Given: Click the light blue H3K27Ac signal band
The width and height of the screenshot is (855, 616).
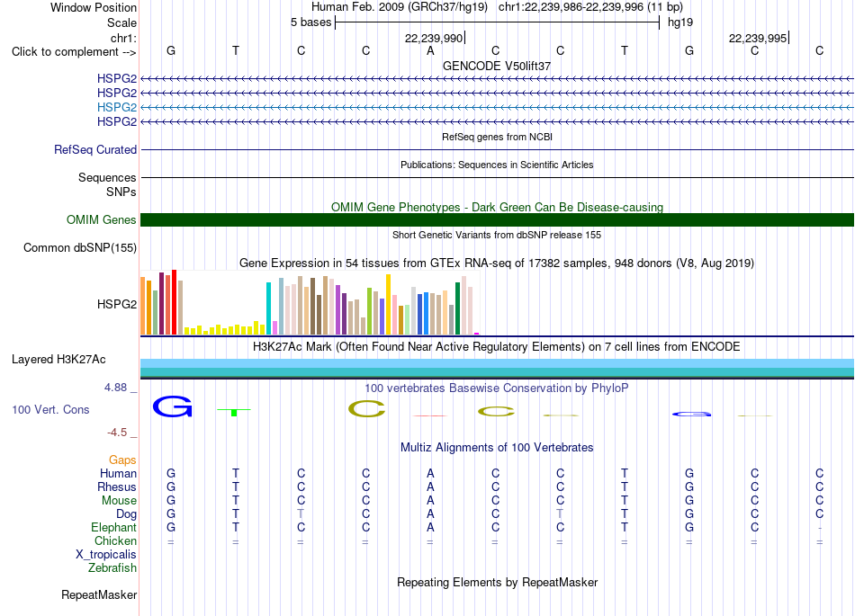Looking at the screenshot, I should click(497, 363).
